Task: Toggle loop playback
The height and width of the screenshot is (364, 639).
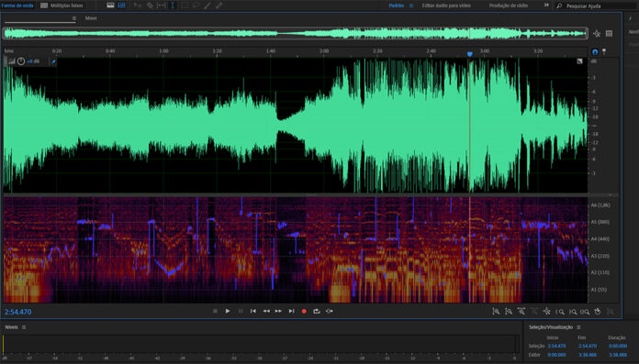Action: pyautogui.click(x=317, y=311)
